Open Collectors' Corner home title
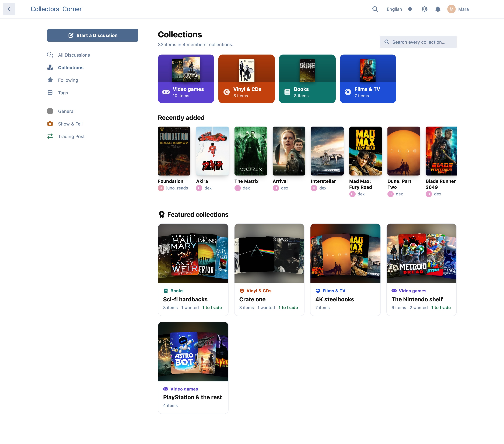Image resolution: width=504 pixels, height=444 pixels. [56, 9]
